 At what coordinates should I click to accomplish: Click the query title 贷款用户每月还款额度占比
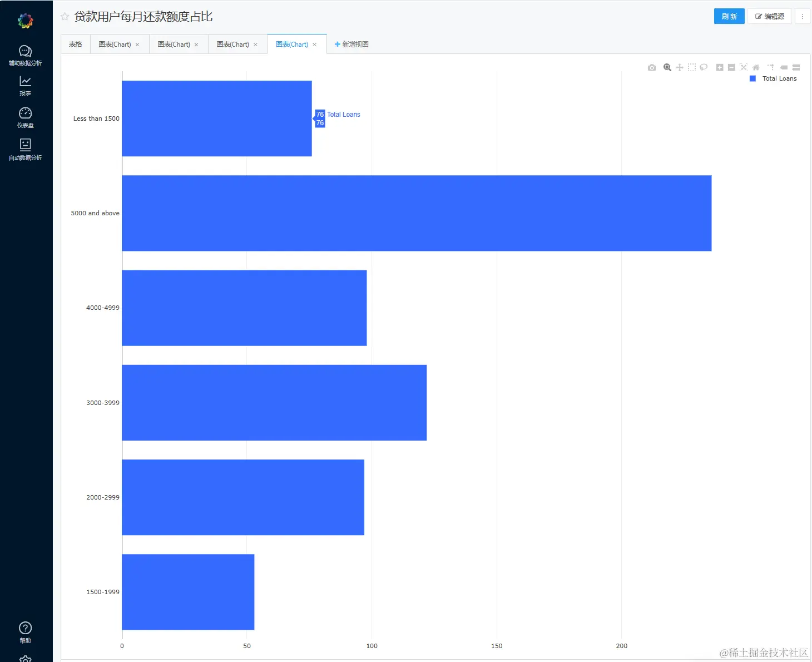[143, 17]
